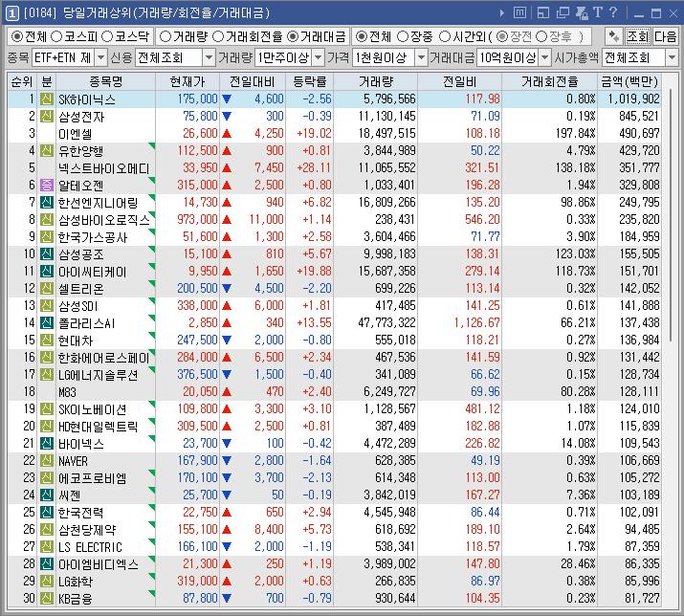Sort by 거래량 column header
The image size is (684, 616).
[x=376, y=81]
